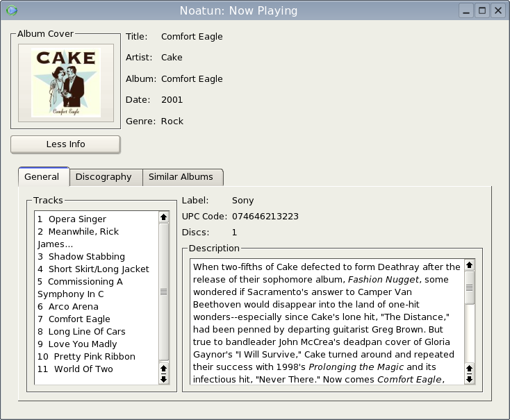Image resolution: width=510 pixels, height=420 pixels.
Task: Click the tracks list top scroll-up arrow
Action: click(x=163, y=217)
